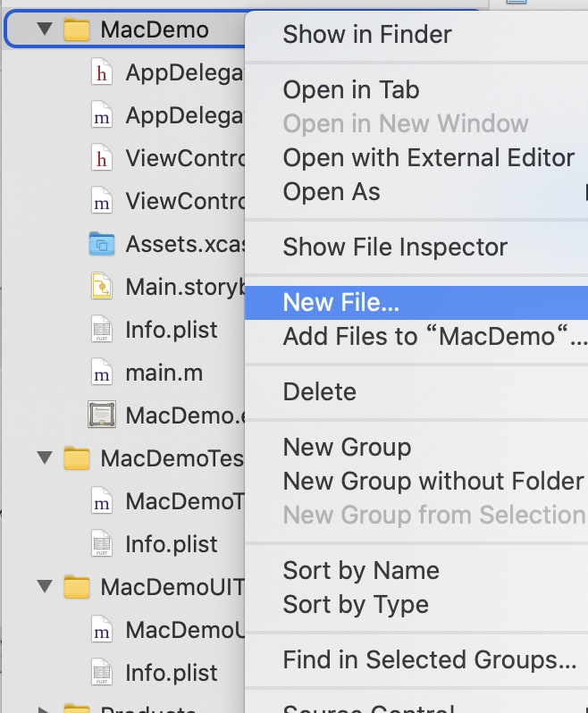Screen dimensions: 588x713
Task: Click the Assets.xcassets folder icon
Action: pyautogui.click(x=102, y=244)
